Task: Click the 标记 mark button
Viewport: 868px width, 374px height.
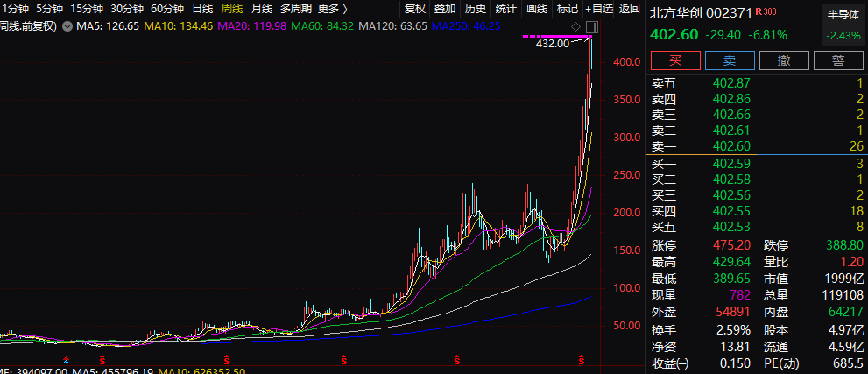Action: tap(567, 9)
